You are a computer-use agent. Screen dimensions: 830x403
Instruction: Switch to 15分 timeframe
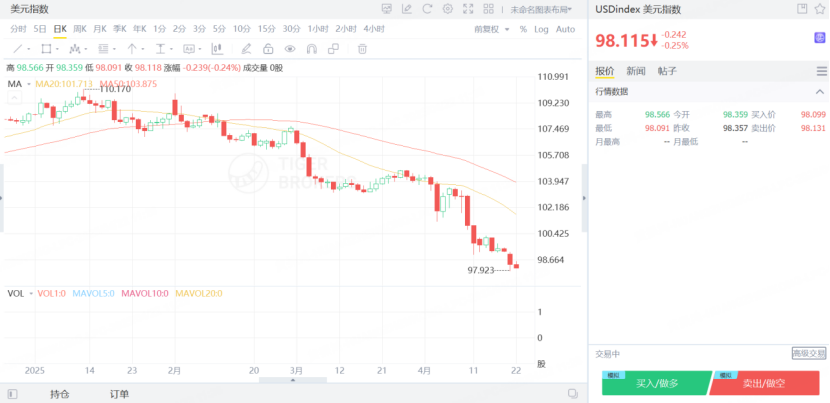pos(267,29)
